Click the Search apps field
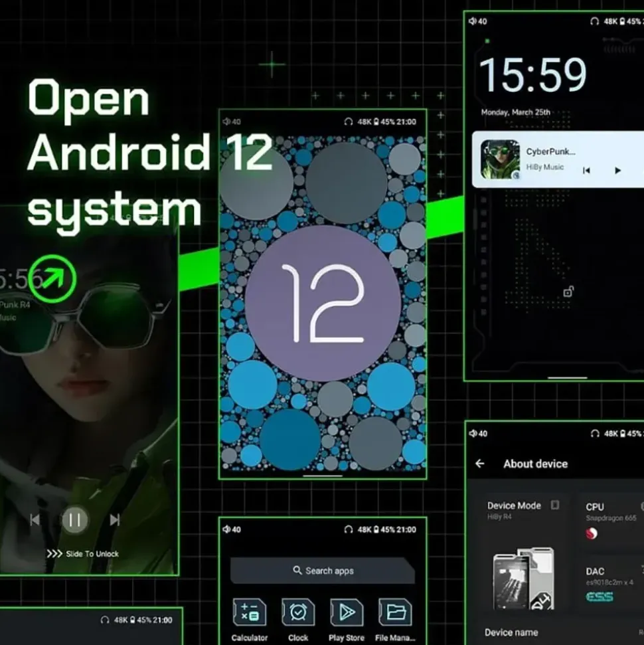 [323, 571]
